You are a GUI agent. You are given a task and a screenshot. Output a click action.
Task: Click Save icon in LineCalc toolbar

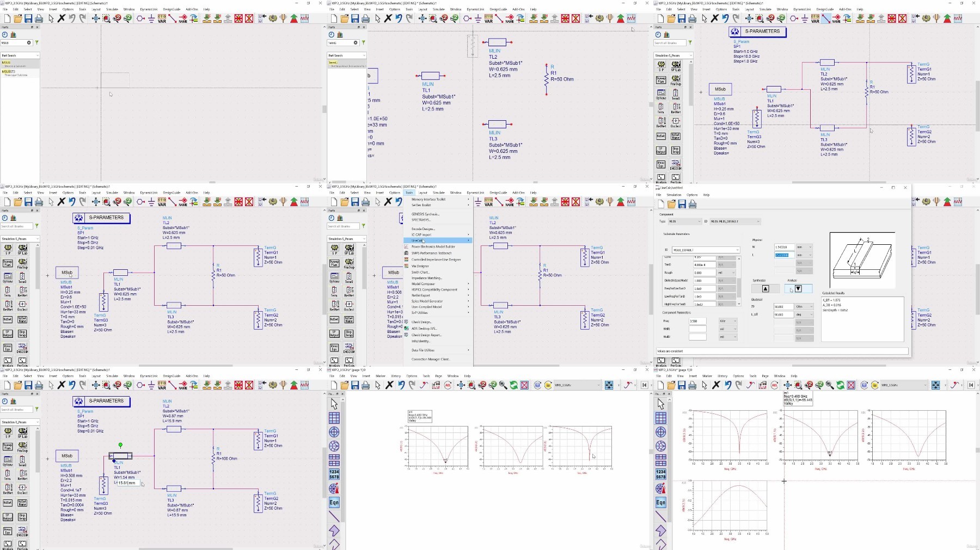[x=682, y=204]
